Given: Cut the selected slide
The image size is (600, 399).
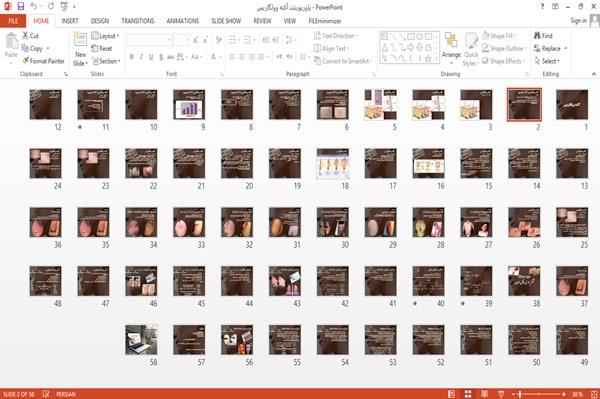Looking at the screenshot, I should [30, 36].
